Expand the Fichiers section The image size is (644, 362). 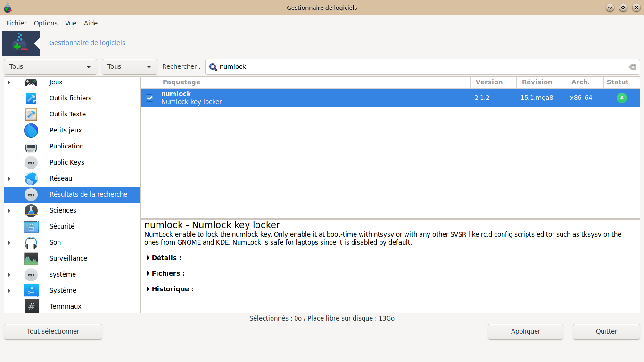(165, 273)
